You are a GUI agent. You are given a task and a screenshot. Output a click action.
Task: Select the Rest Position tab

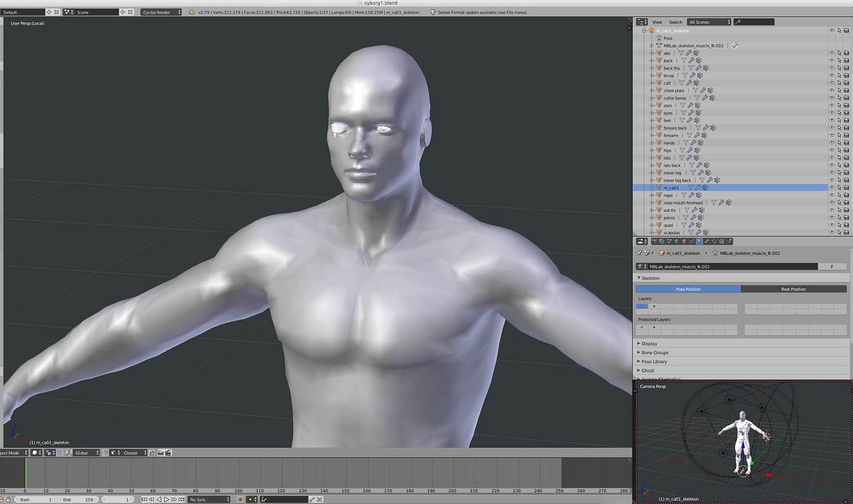point(794,289)
